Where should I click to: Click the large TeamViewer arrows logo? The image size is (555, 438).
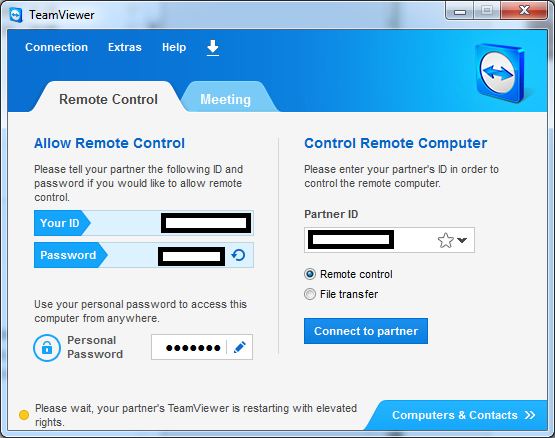tap(500, 73)
